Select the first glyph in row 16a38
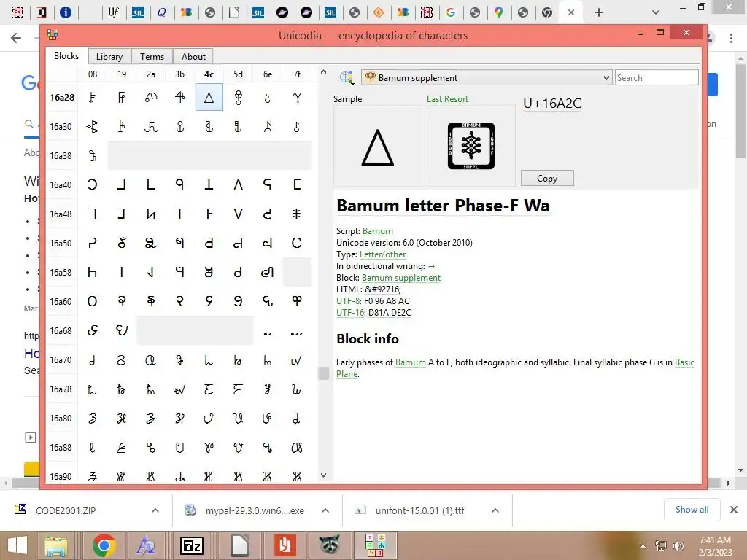 (x=93, y=156)
